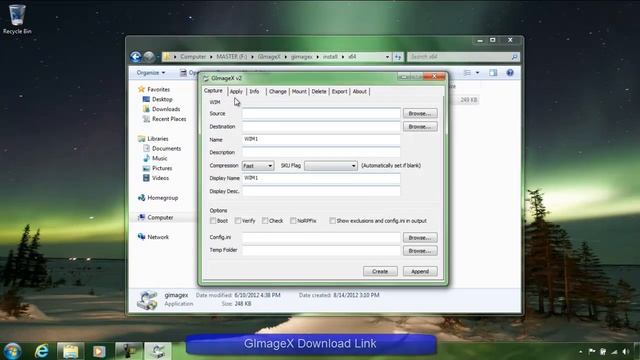
Task: Click the Display Name field
Action: pos(321,178)
